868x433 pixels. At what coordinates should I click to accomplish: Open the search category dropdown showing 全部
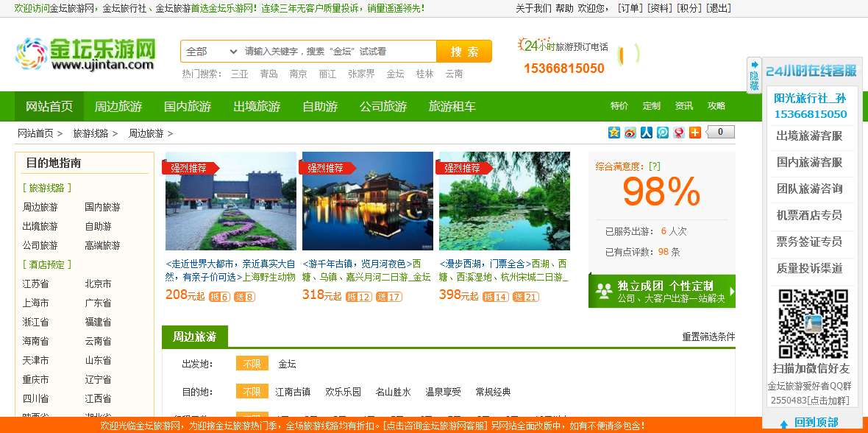[208, 52]
